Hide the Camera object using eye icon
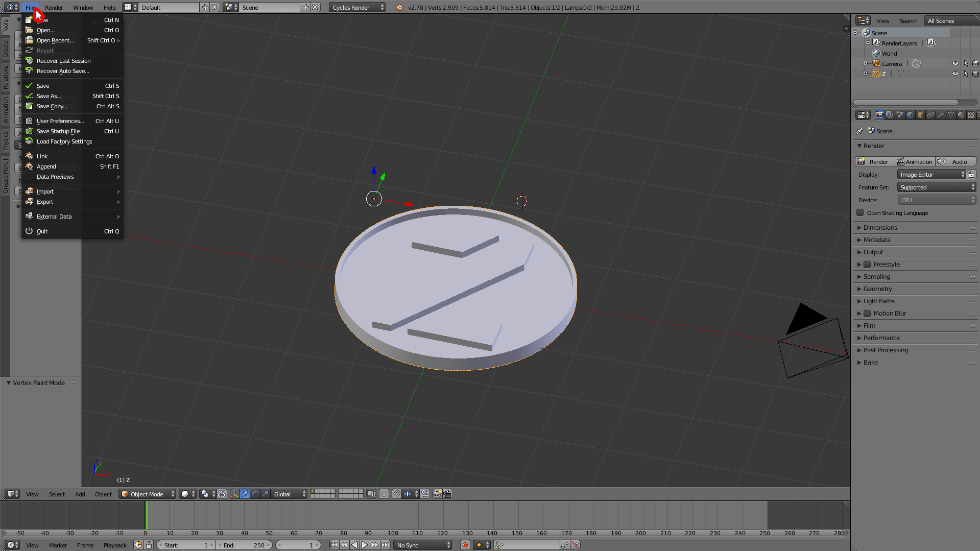This screenshot has height=551, width=980. point(955,64)
